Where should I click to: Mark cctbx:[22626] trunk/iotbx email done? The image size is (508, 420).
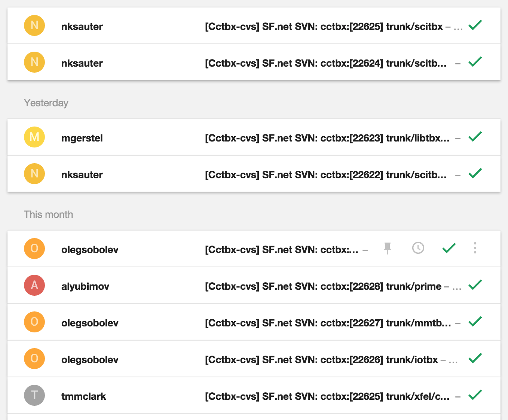475,359
